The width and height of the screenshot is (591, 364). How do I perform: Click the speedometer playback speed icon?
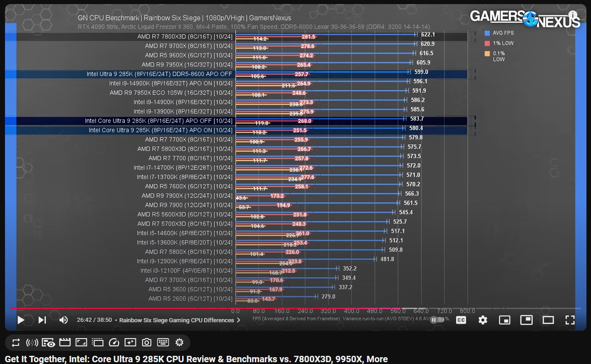(114, 343)
